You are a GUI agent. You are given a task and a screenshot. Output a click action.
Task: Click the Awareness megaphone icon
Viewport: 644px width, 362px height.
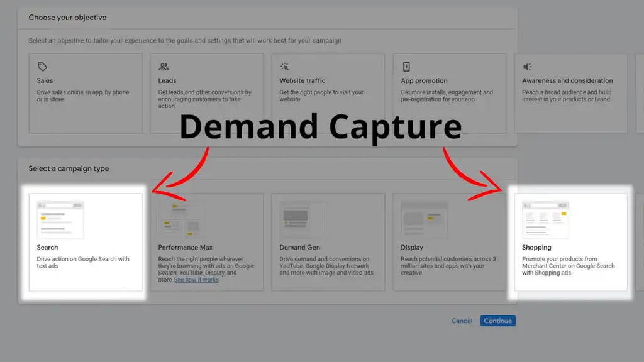click(x=528, y=67)
